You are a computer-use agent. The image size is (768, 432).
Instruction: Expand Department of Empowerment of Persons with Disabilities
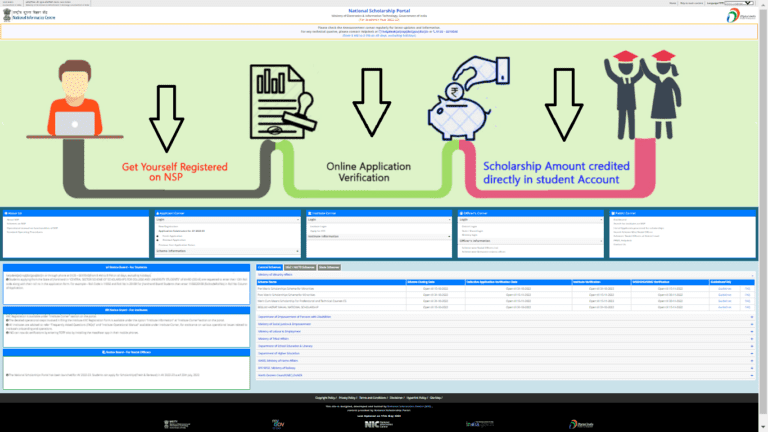click(505, 317)
